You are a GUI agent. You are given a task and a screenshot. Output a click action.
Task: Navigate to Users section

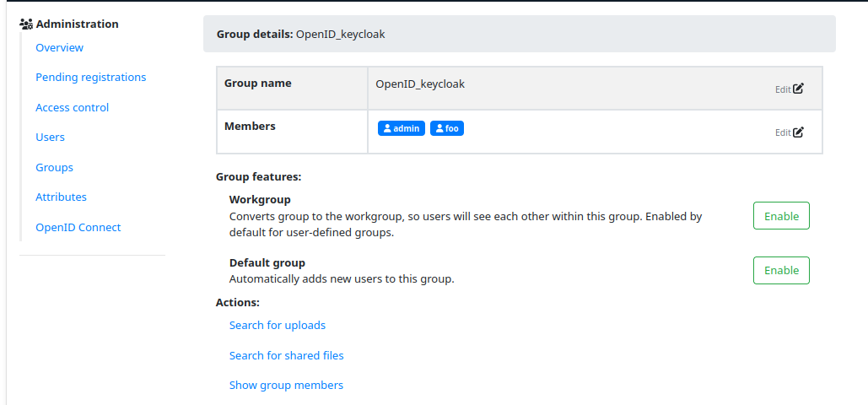[50, 137]
